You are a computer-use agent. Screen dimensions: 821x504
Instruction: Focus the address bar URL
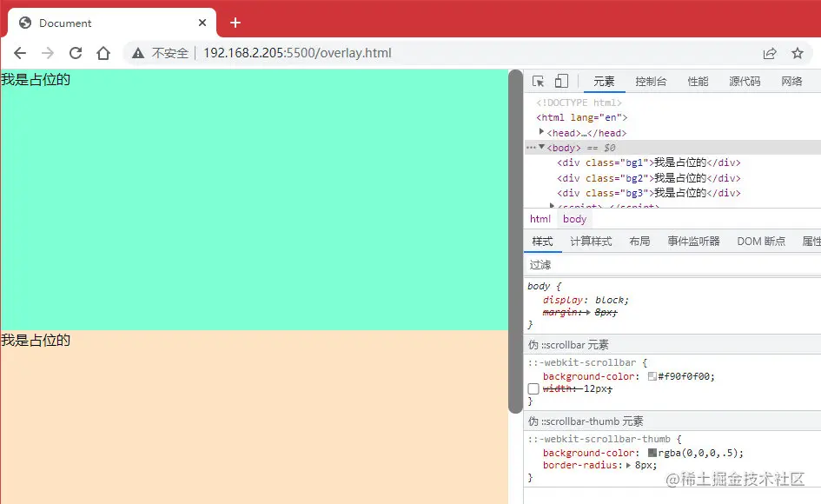297,53
